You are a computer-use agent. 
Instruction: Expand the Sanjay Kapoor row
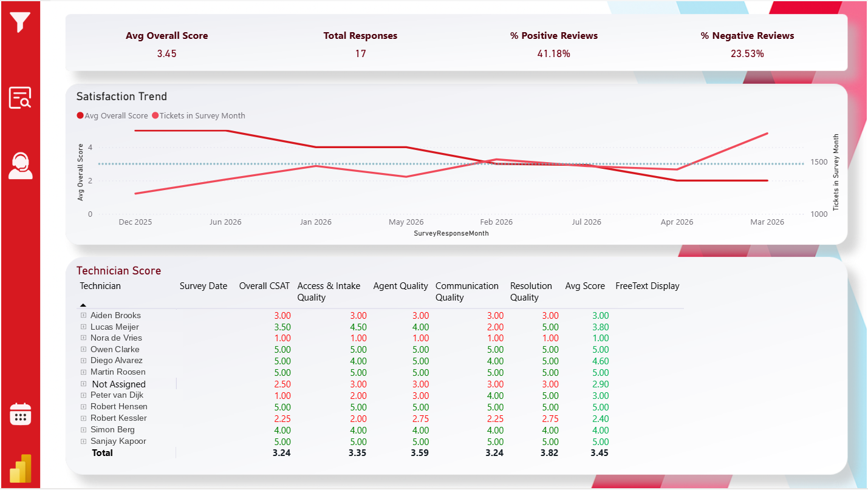(x=83, y=441)
